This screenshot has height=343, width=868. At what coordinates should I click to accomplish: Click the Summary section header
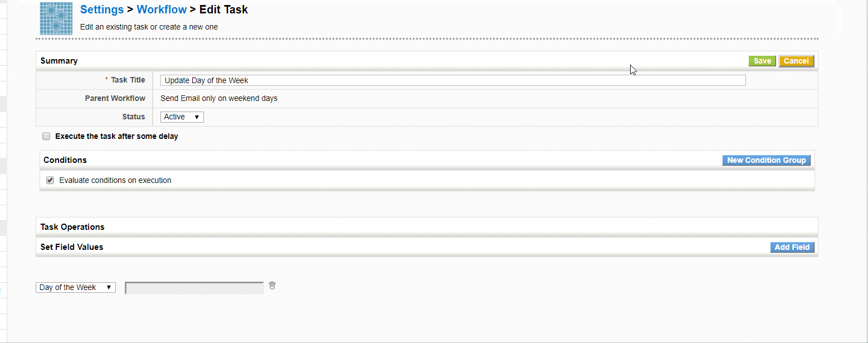[x=59, y=61]
